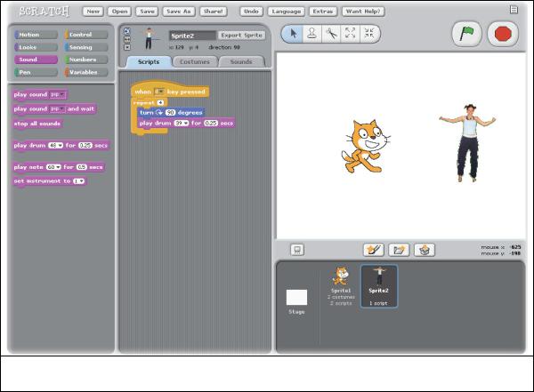This screenshot has height=392, width=534.
Task: Click the Save As button
Action: tap(179, 12)
